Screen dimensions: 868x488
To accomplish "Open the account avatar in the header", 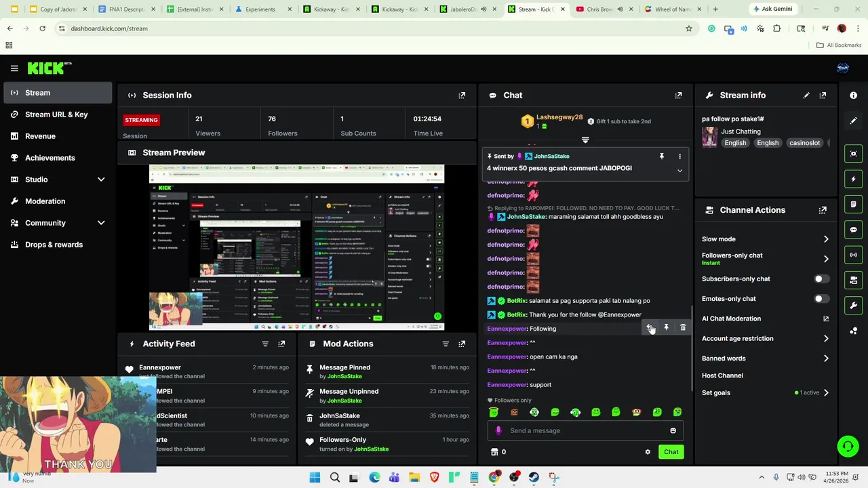I will click(843, 68).
